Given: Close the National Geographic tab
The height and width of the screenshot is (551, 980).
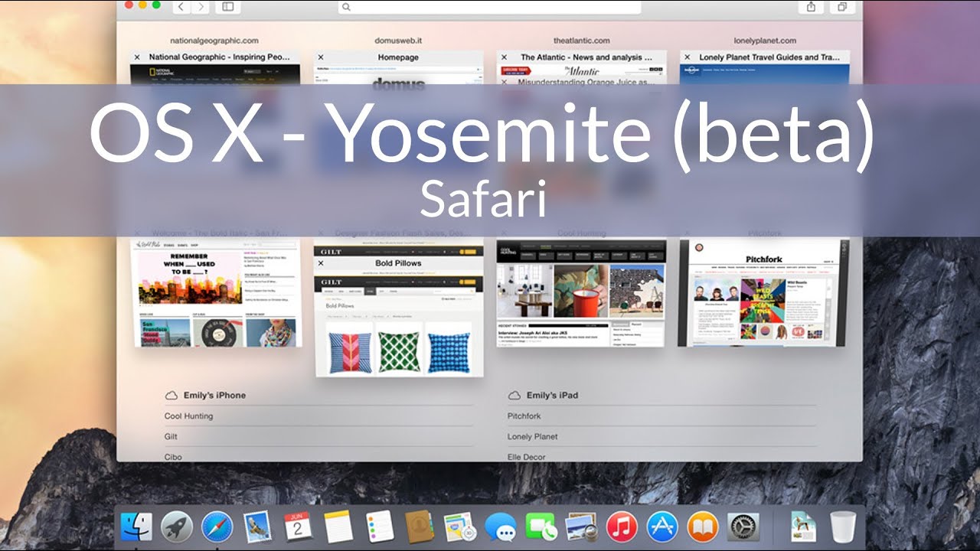Looking at the screenshot, I should coord(137,57).
